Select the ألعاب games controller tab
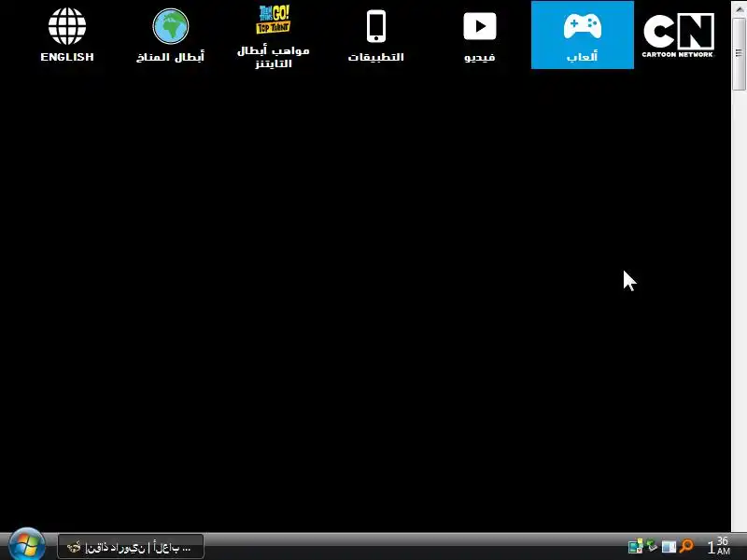The height and width of the screenshot is (560, 747). click(582, 35)
